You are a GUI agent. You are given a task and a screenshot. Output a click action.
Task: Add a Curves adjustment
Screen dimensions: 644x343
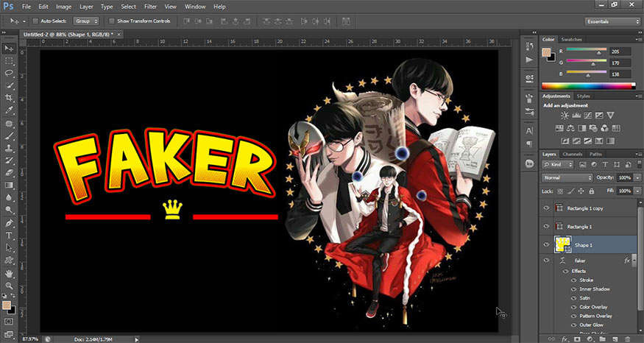pos(588,116)
